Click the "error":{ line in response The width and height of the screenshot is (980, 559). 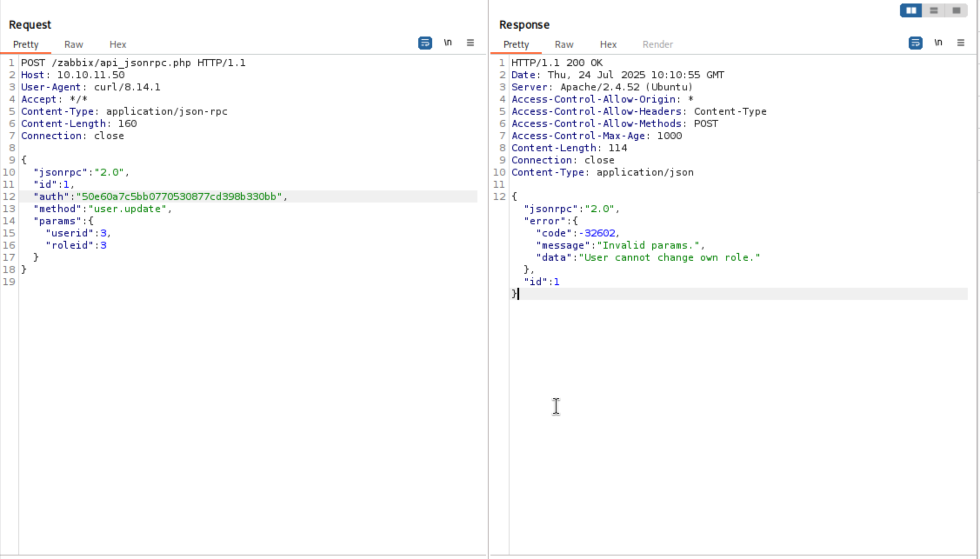click(550, 221)
